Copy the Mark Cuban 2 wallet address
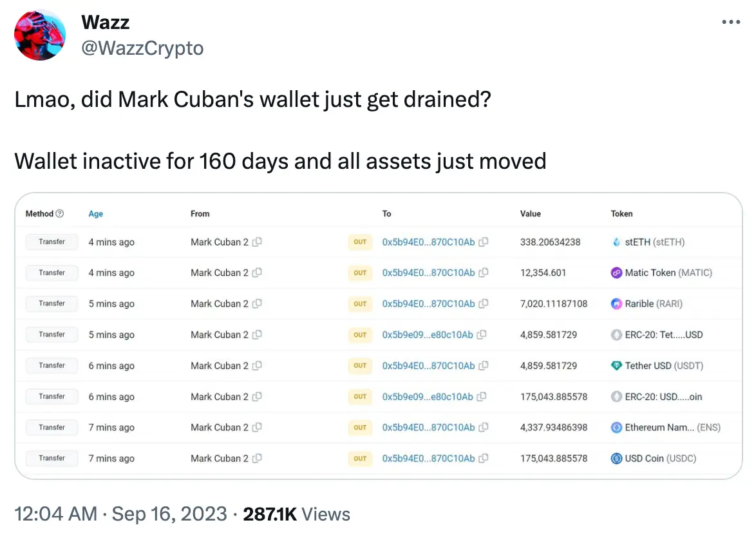Screen dimensions: 756x536 point(258,242)
